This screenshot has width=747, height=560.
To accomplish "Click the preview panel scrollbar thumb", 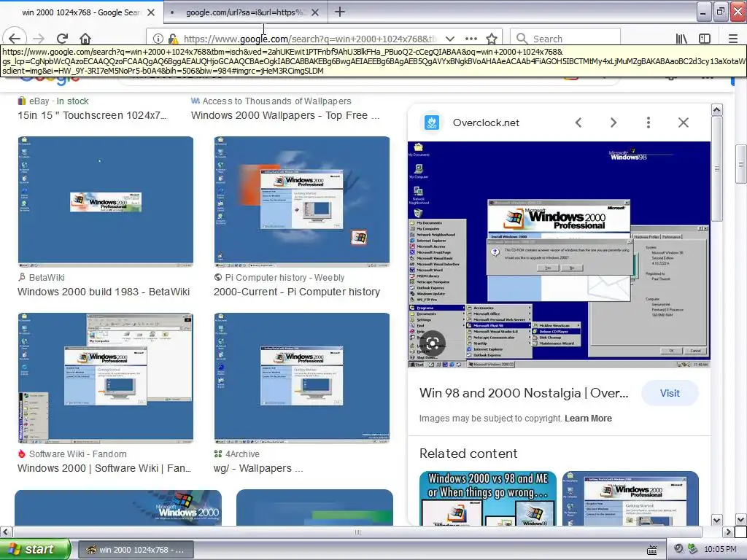I will click(x=716, y=168).
